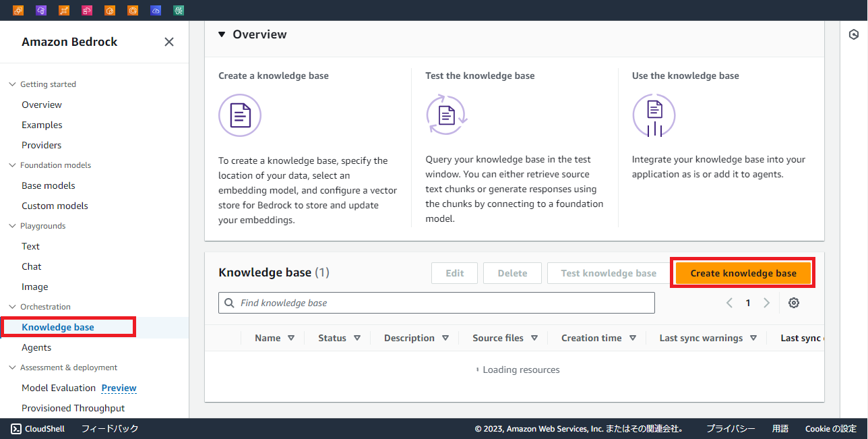Click the フィードバック footer link
868x439 pixels.
pos(110,428)
